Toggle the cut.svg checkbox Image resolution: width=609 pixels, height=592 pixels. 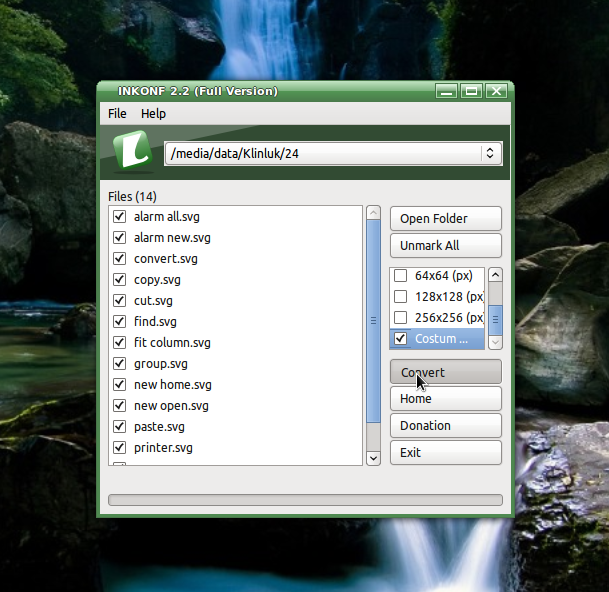pos(120,300)
